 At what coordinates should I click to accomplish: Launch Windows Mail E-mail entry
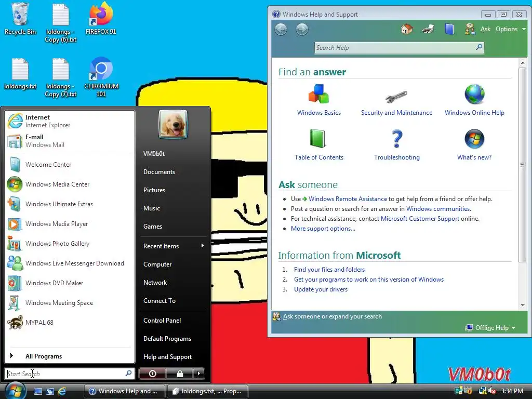pyautogui.click(x=69, y=141)
